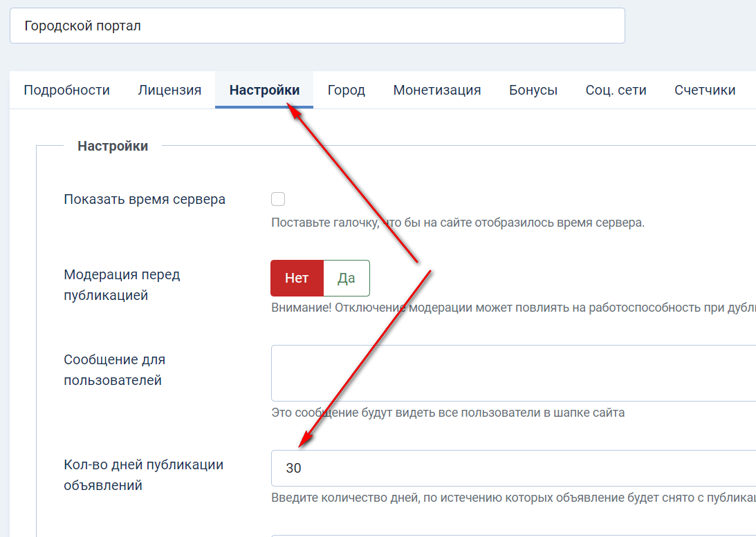Click the 'Городской портал' title input field
This screenshot has height=537, width=756.
tap(317, 26)
